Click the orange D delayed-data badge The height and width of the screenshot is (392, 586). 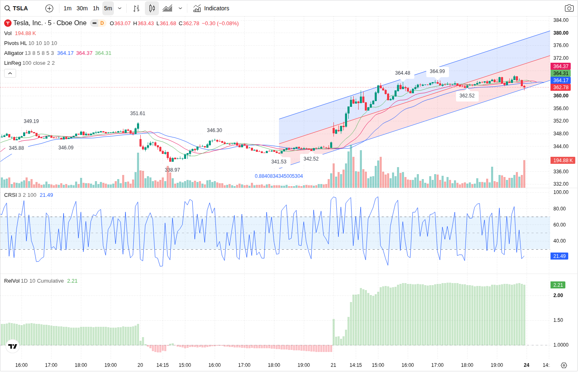(x=102, y=23)
